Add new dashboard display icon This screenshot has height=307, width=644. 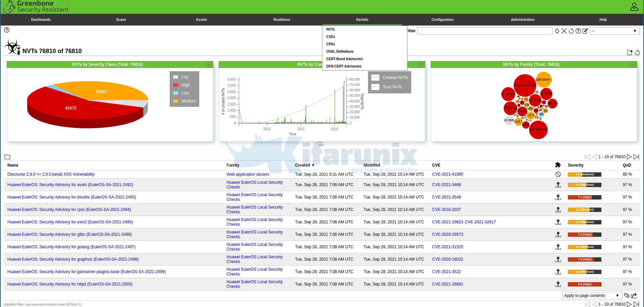(x=630, y=52)
